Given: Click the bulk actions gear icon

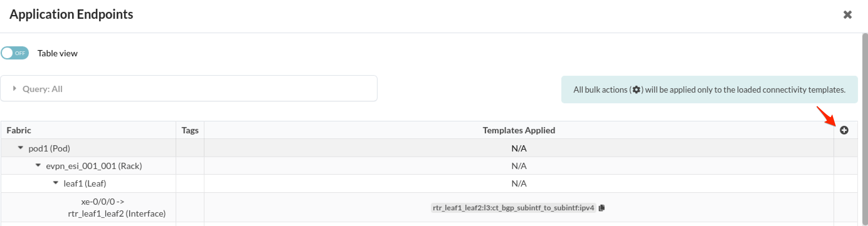Looking at the screenshot, I should (636, 90).
